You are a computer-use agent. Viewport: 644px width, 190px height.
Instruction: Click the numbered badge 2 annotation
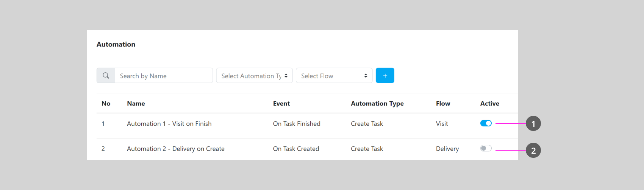click(x=533, y=150)
